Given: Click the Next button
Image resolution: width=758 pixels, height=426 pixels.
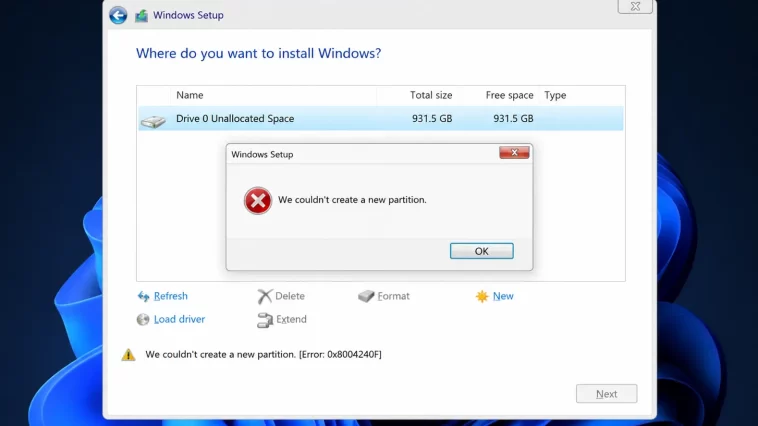Looking at the screenshot, I should click(x=606, y=394).
